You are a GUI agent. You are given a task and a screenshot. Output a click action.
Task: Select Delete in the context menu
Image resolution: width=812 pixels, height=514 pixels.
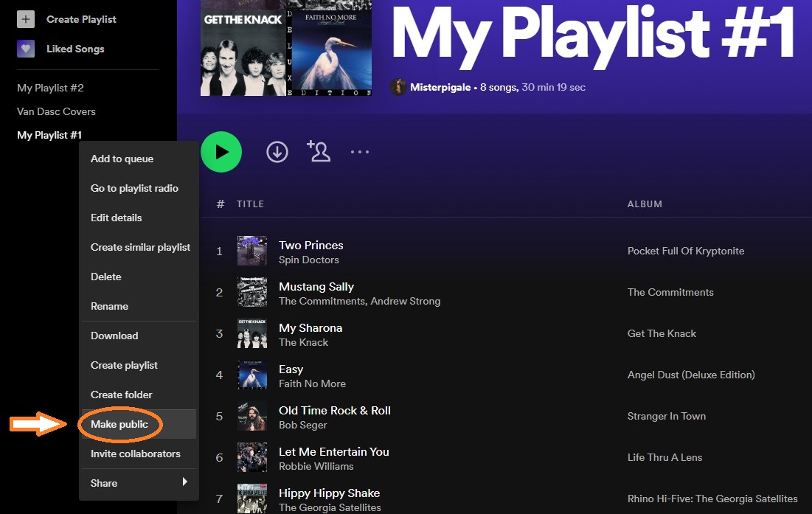(105, 277)
